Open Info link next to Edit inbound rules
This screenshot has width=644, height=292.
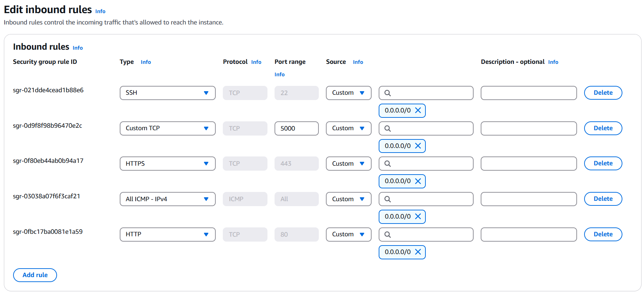click(x=100, y=11)
